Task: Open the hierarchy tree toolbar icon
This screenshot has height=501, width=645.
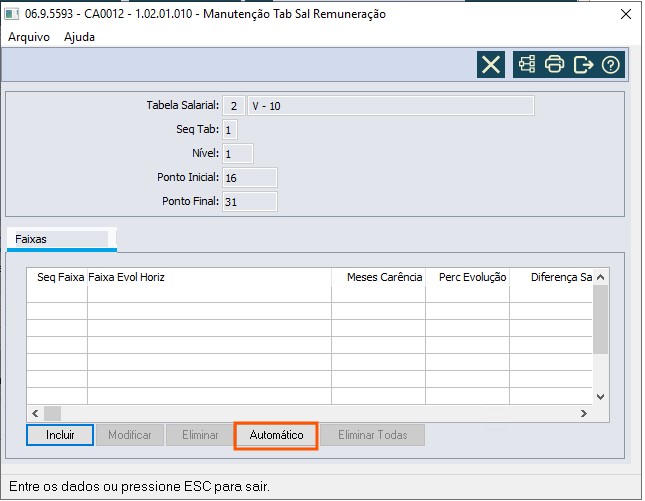Action: [527, 65]
